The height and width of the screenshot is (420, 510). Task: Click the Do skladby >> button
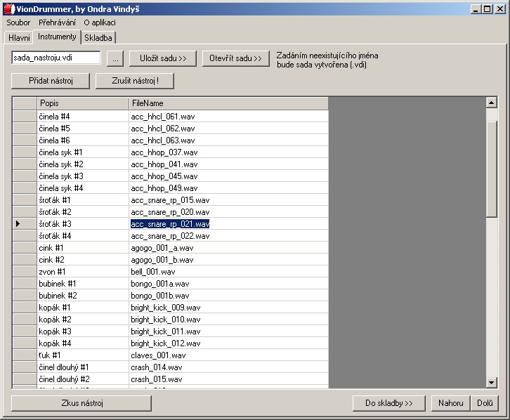click(389, 403)
